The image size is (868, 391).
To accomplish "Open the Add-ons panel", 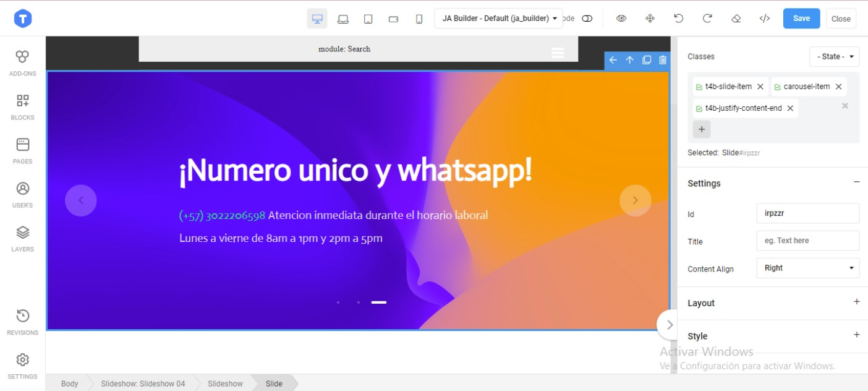I will pyautogui.click(x=22, y=63).
